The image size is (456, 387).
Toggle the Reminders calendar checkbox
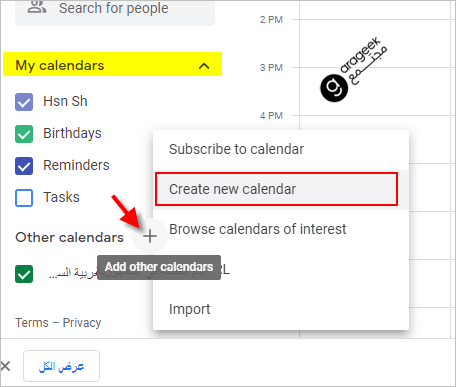click(24, 166)
